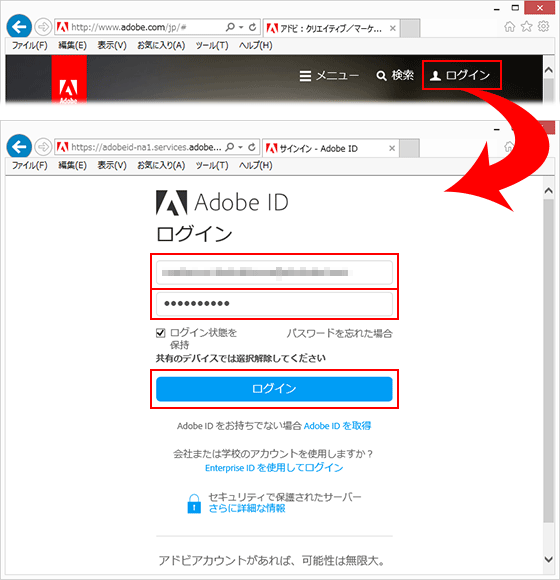The image size is (560, 580).
Task: Click Enterprise ID を使用してログイン link
Action: pos(274,468)
